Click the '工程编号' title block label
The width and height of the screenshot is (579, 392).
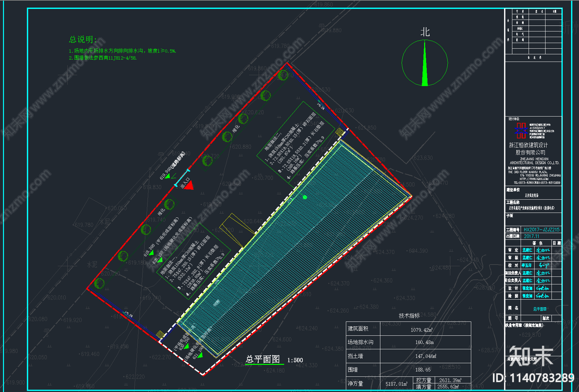[513, 230]
